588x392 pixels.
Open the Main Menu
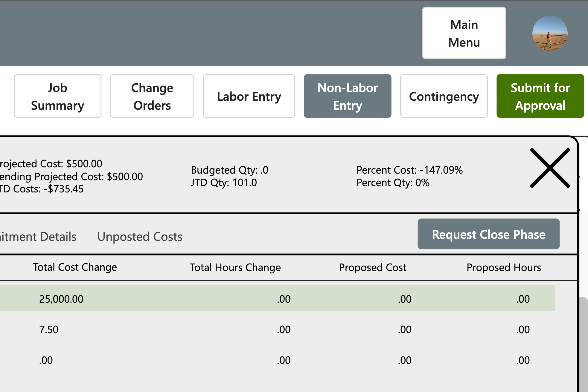click(x=464, y=33)
